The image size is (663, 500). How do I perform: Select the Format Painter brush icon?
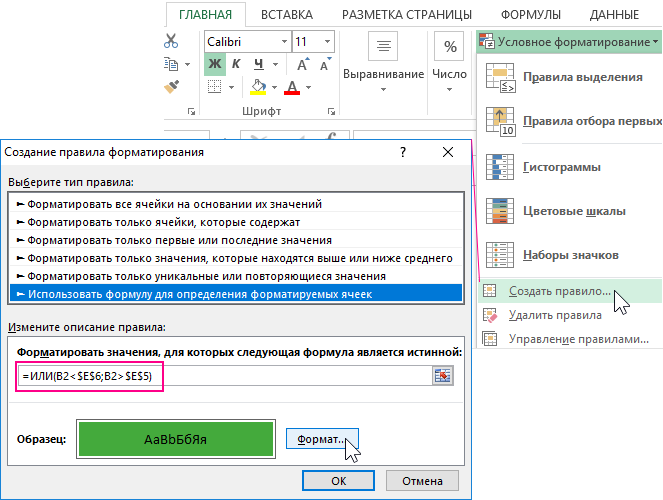point(172,87)
